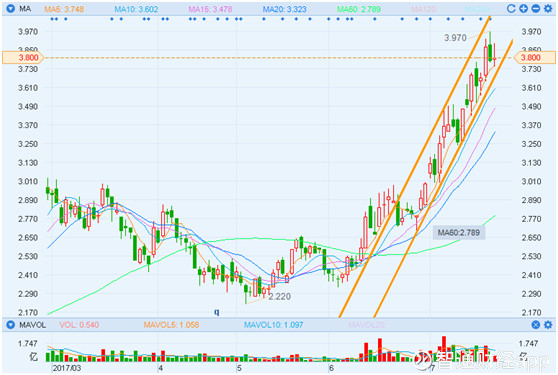Viewport: 558px width, 375px height.
Task: Click the MAVOL10 legend value
Action: pyautogui.click(x=273, y=325)
